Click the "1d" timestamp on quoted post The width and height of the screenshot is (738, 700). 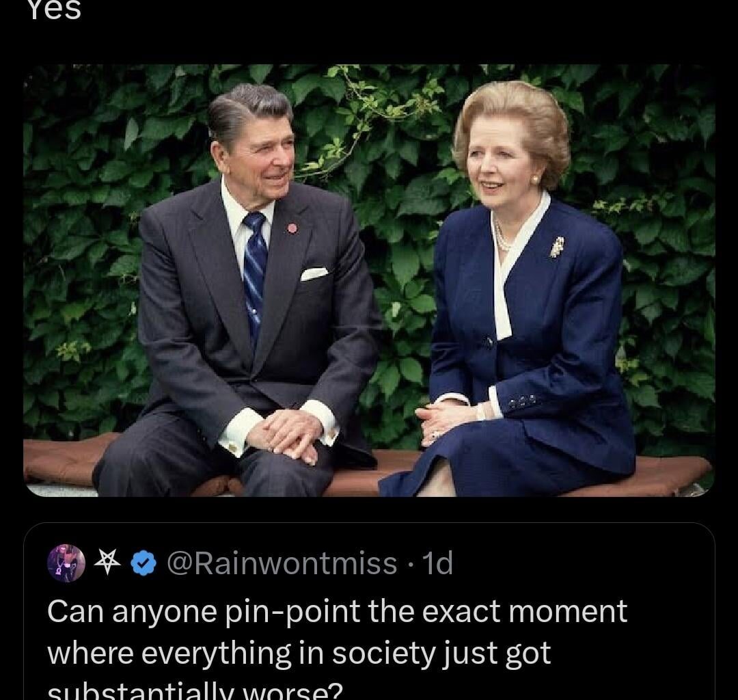(437, 563)
